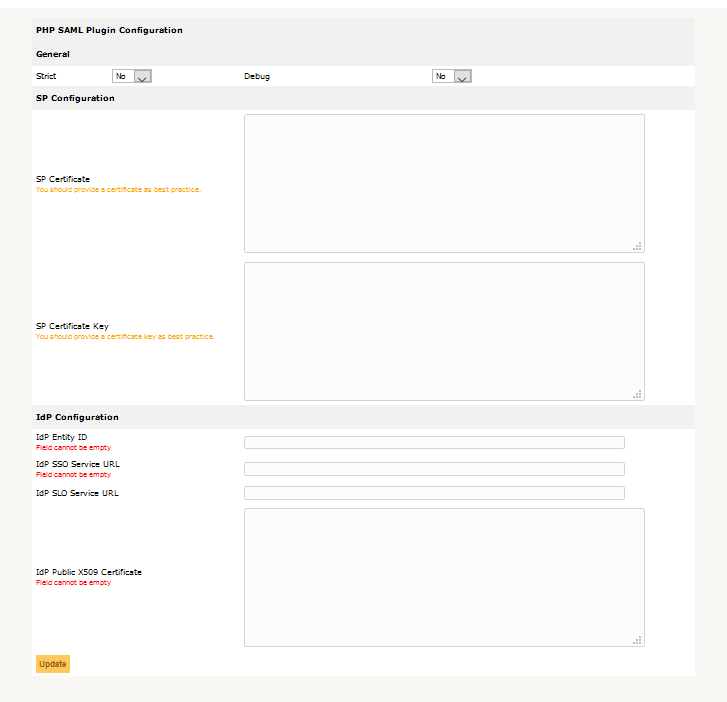This screenshot has height=702, width=727.
Task: Click 'You should provide a certificate as best practice.' warning
Action: [118, 190]
